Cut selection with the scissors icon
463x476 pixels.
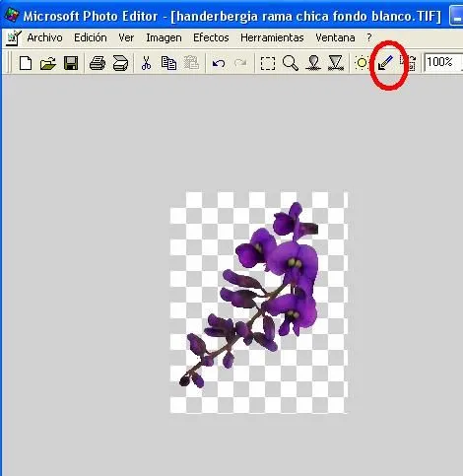pyautogui.click(x=146, y=63)
